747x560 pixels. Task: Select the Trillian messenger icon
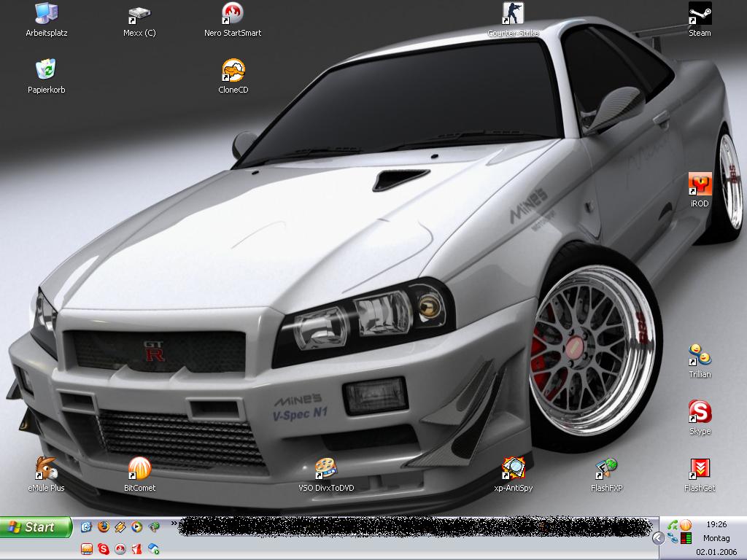tap(700, 355)
